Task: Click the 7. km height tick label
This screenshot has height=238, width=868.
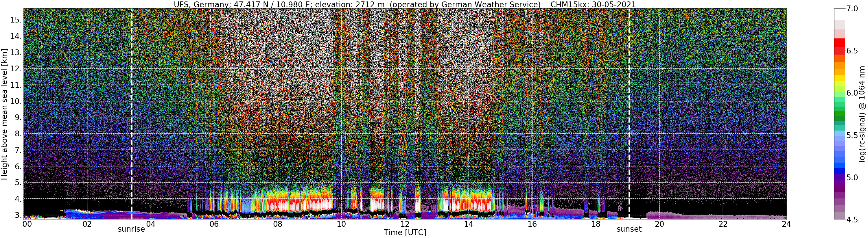Action: (x=18, y=150)
